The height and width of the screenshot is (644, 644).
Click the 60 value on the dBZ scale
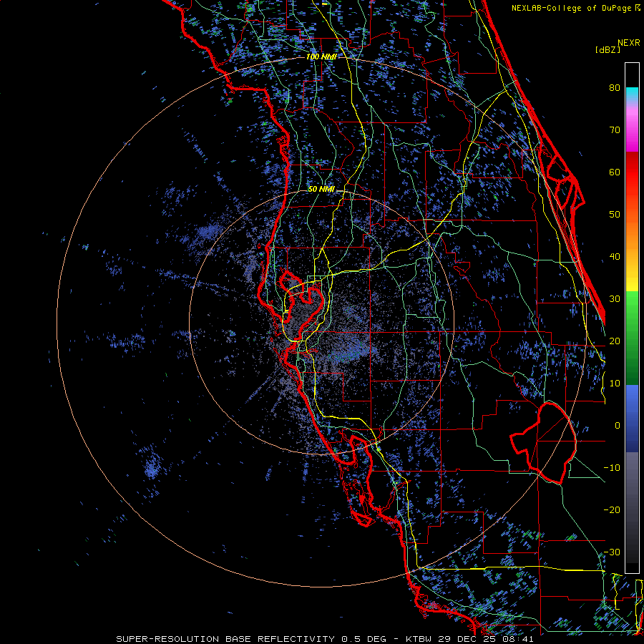pyautogui.click(x=615, y=172)
